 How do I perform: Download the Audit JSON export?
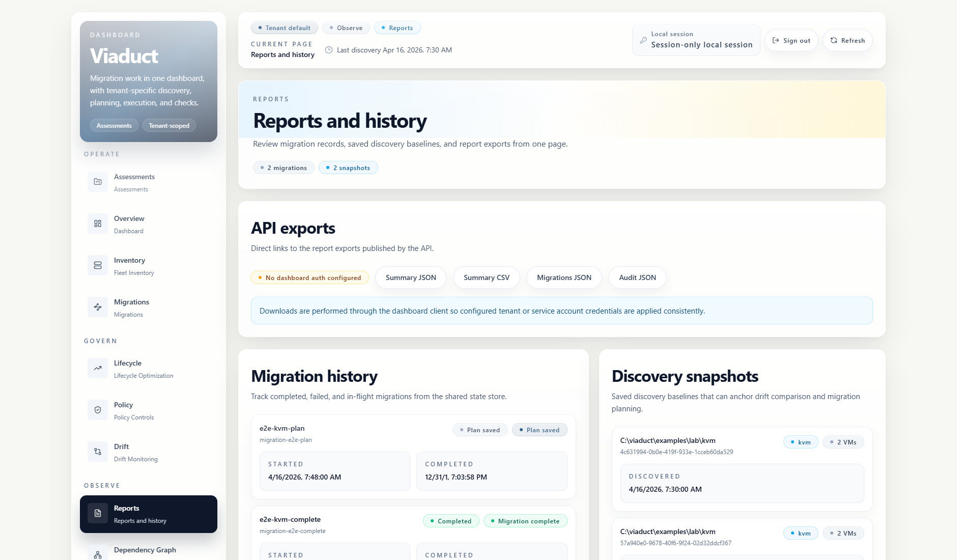pyautogui.click(x=637, y=277)
